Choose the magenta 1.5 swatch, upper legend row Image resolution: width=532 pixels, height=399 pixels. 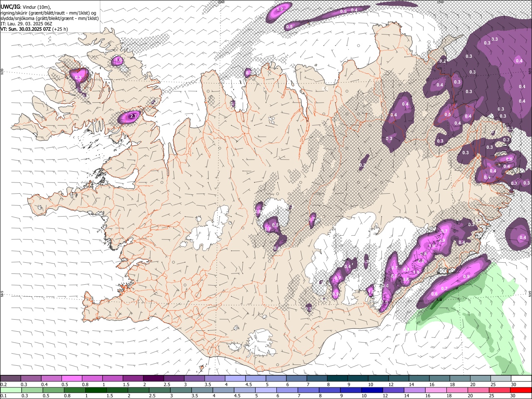tap(133, 378)
